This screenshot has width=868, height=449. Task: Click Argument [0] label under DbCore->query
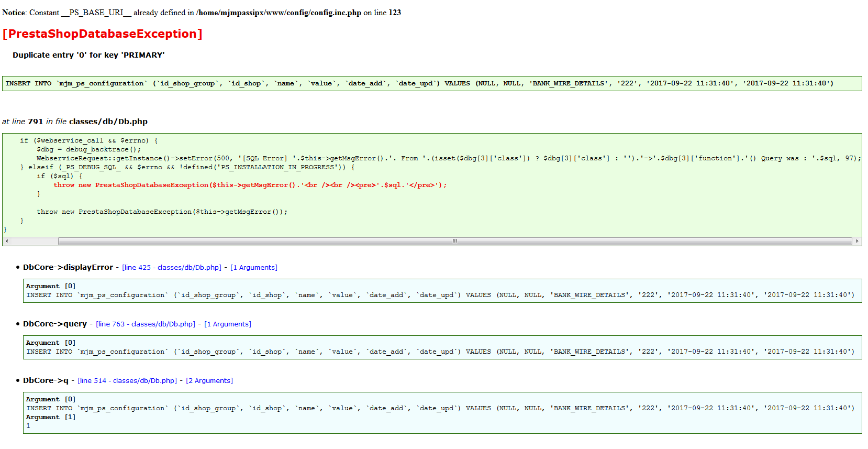(x=51, y=343)
